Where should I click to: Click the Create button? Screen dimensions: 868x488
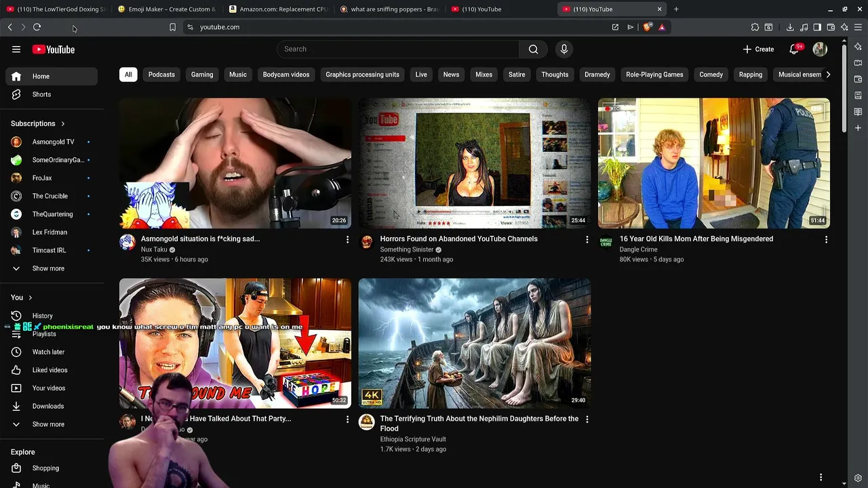pyautogui.click(x=758, y=49)
